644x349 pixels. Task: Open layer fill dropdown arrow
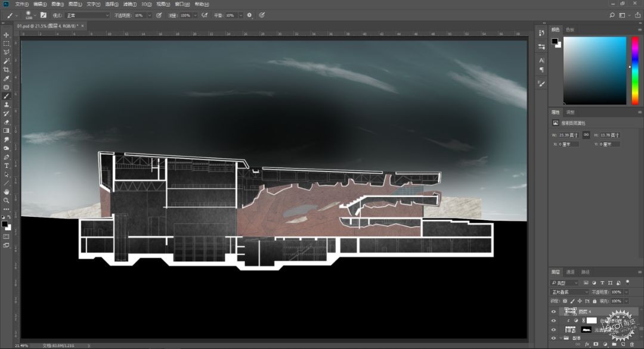coord(626,301)
